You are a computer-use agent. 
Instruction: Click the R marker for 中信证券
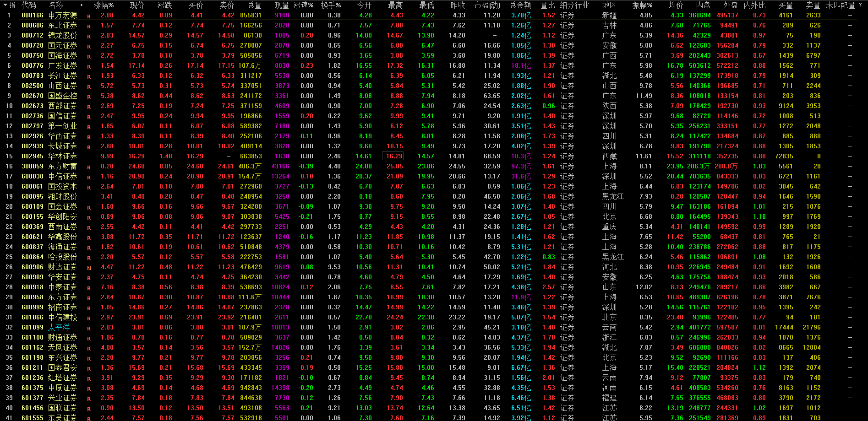[x=89, y=177]
